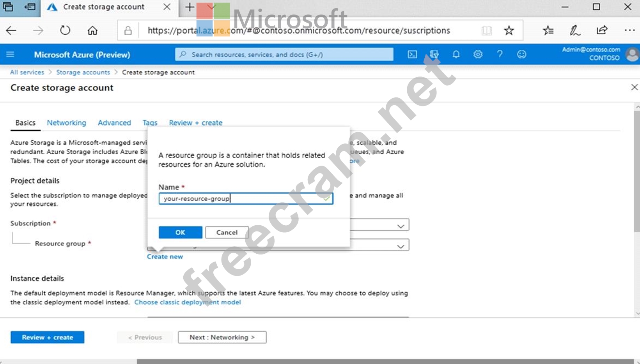Close the Create storage account browser tab
Viewport: 640px width, 364px height.
pos(167,7)
